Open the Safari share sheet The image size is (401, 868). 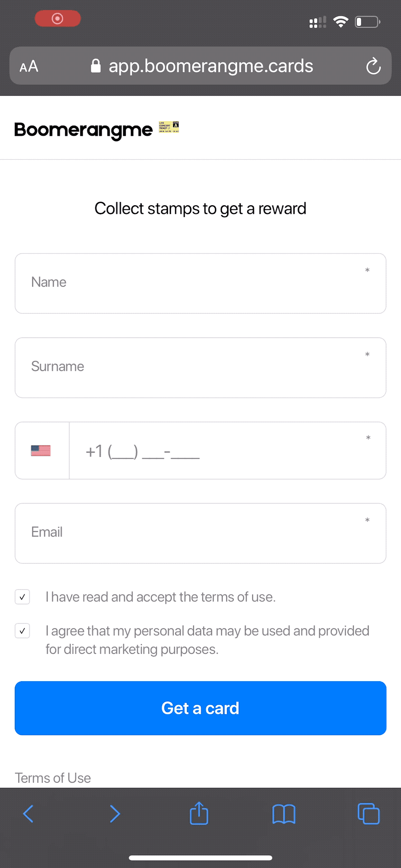pos(199,813)
